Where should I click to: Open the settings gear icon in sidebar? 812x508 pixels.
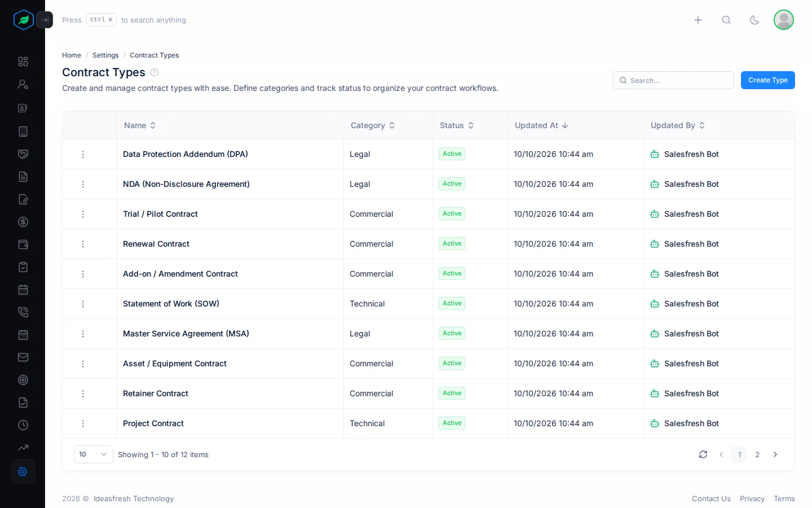coord(23,471)
